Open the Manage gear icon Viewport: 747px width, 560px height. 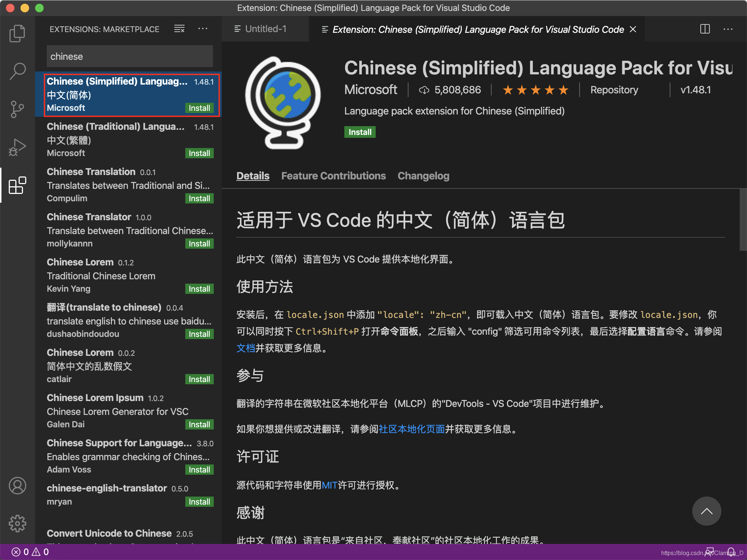coord(17,524)
